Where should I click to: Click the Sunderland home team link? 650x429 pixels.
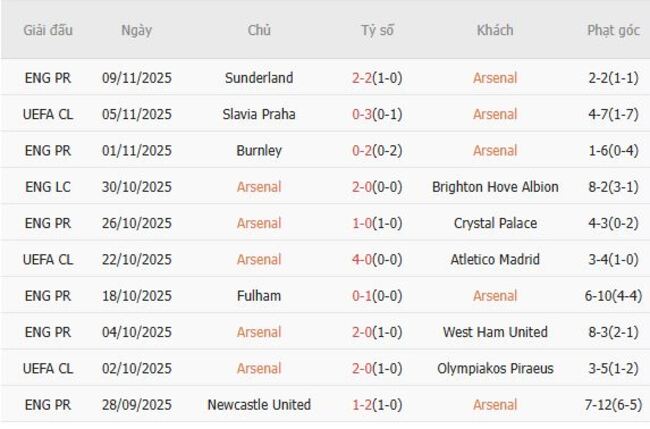(x=259, y=78)
